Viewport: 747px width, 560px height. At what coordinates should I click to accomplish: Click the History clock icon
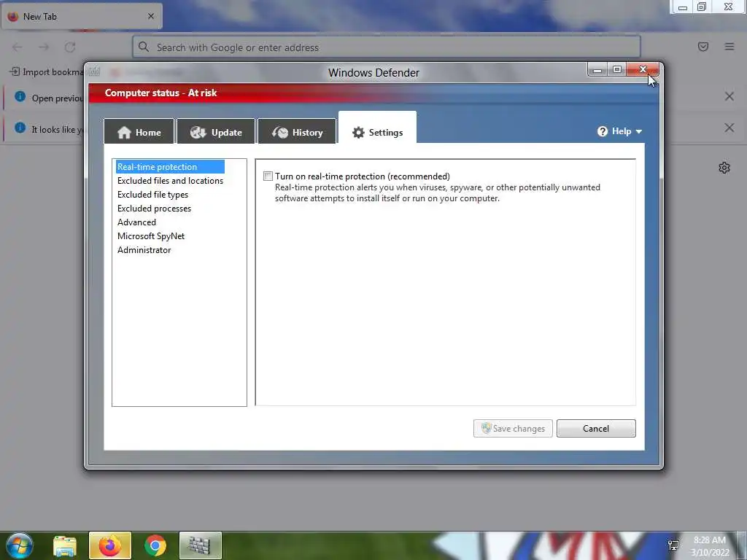click(280, 132)
